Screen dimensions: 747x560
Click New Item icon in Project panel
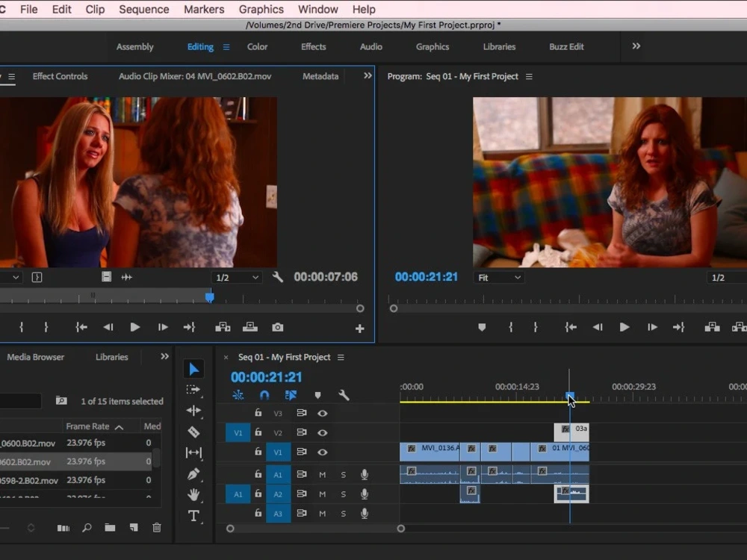coord(134,528)
